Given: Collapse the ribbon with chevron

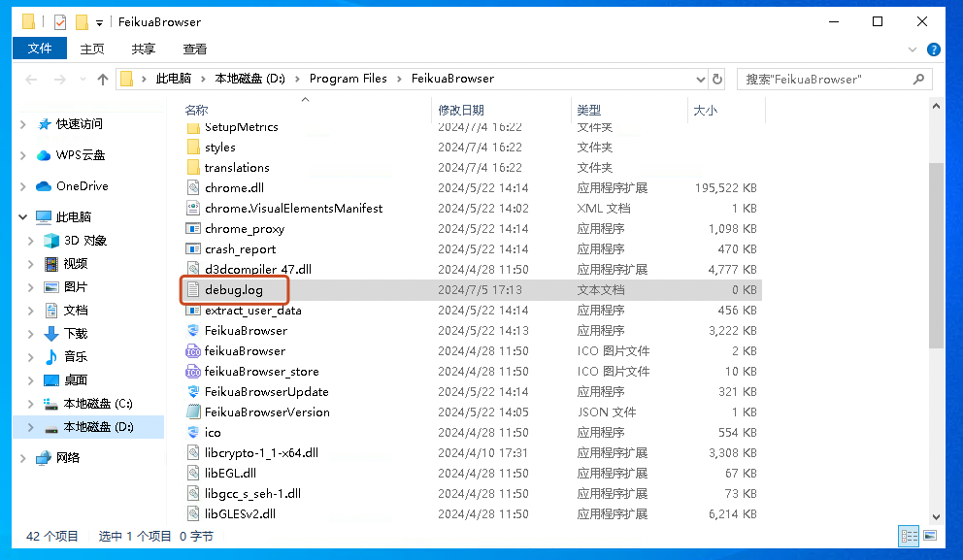Looking at the screenshot, I should (x=913, y=49).
